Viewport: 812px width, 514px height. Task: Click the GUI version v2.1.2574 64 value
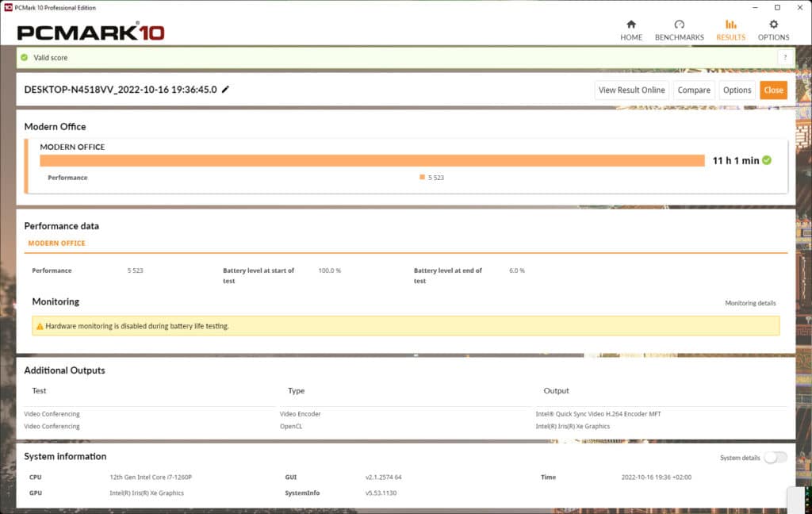point(383,478)
